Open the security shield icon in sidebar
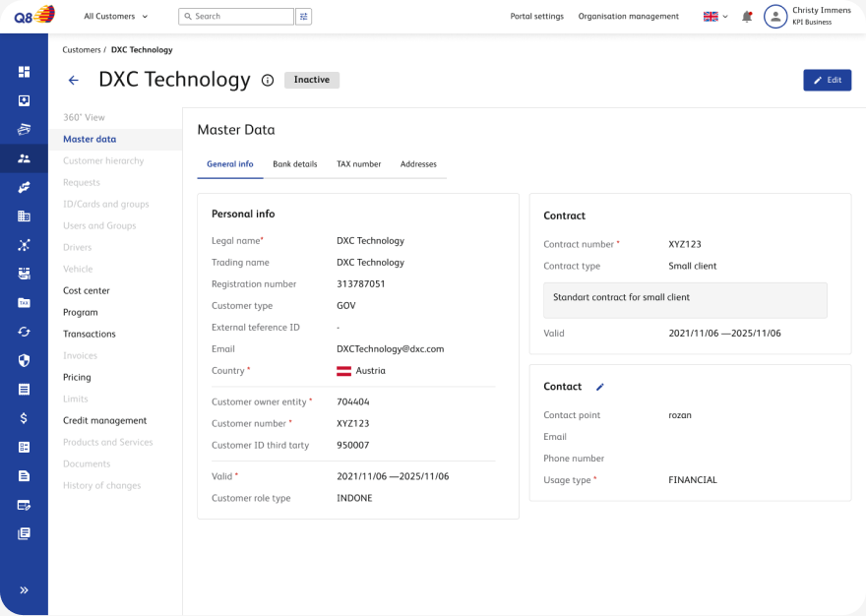The height and width of the screenshot is (616, 866). [x=24, y=360]
